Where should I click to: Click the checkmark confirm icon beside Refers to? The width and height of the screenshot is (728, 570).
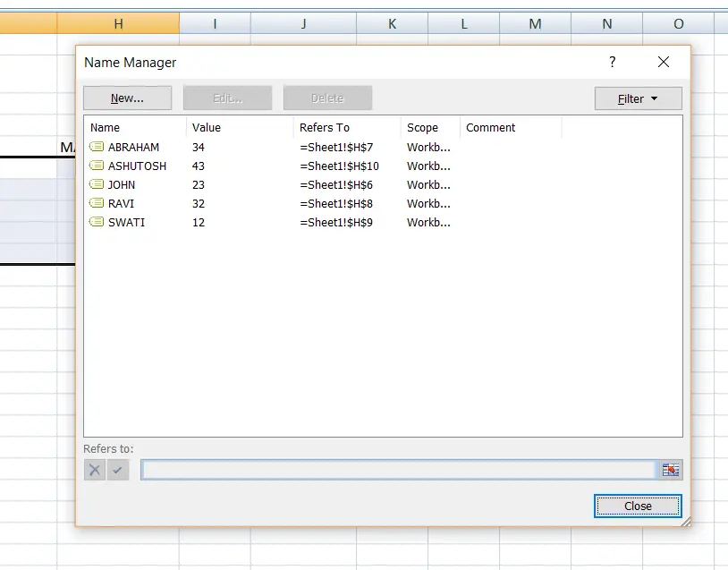[x=117, y=470]
